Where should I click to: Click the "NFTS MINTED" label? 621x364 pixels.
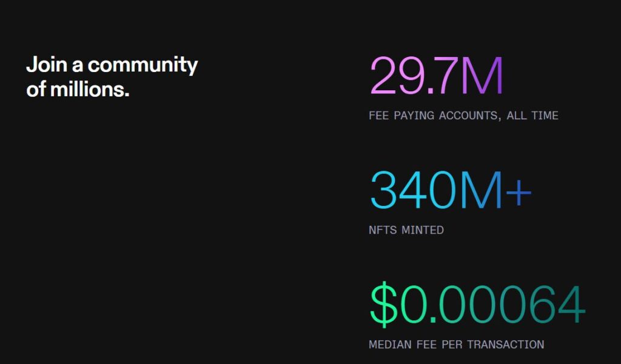tap(406, 230)
